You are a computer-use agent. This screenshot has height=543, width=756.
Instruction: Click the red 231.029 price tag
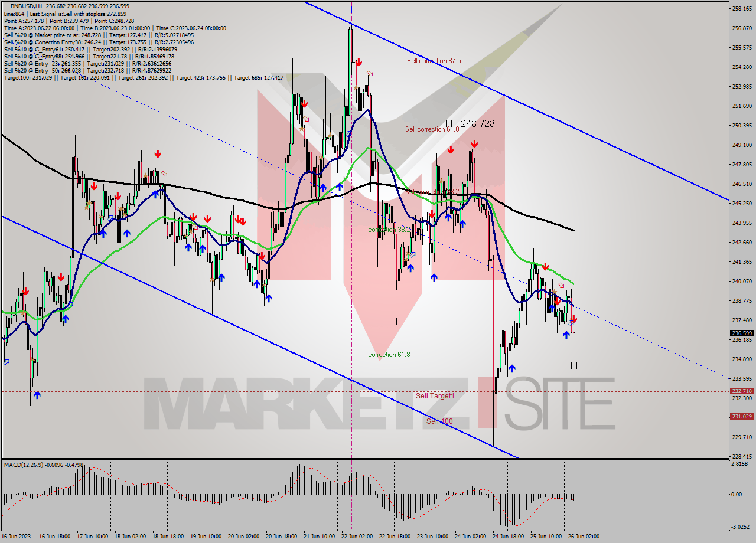pos(742,416)
